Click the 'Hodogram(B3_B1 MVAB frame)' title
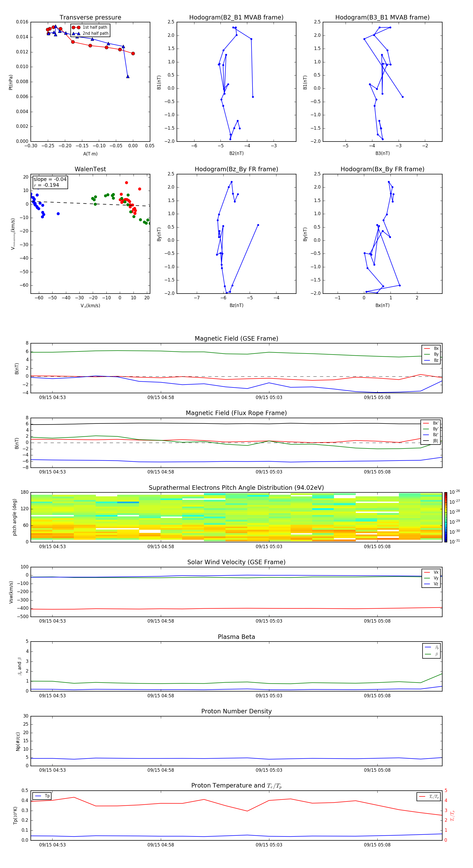The width and height of the screenshot is (473, 868). pos(382,18)
